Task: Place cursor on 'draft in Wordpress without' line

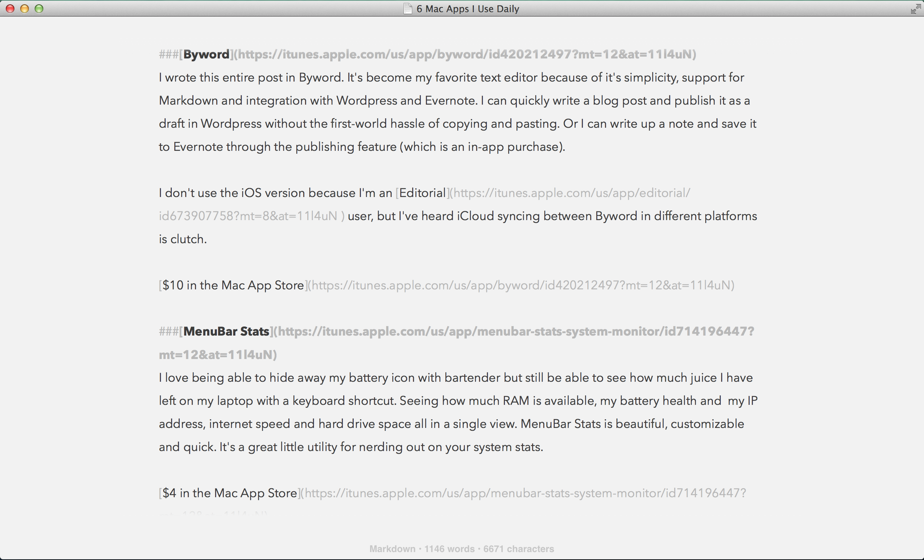Action: (x=458, y=124)
